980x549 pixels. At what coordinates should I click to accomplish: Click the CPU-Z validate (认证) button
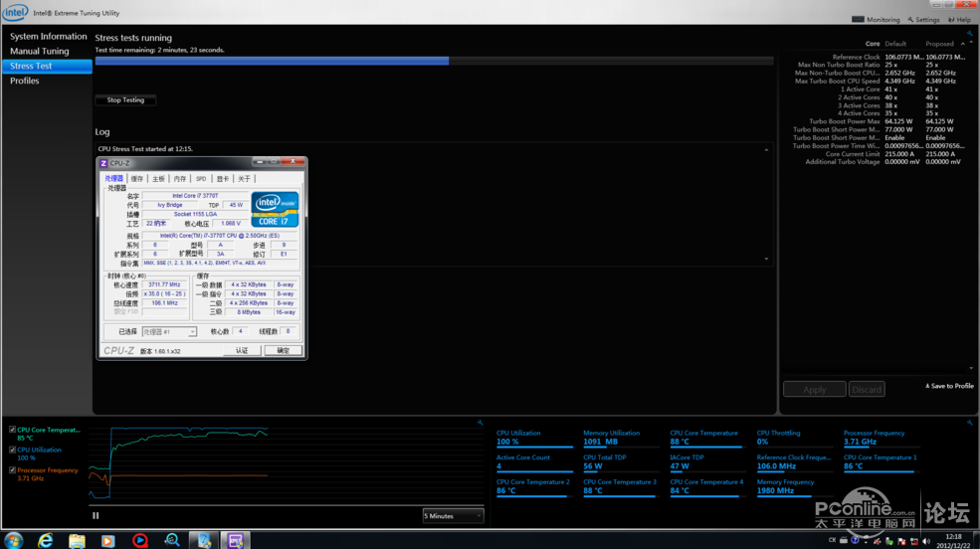[242, 350]
